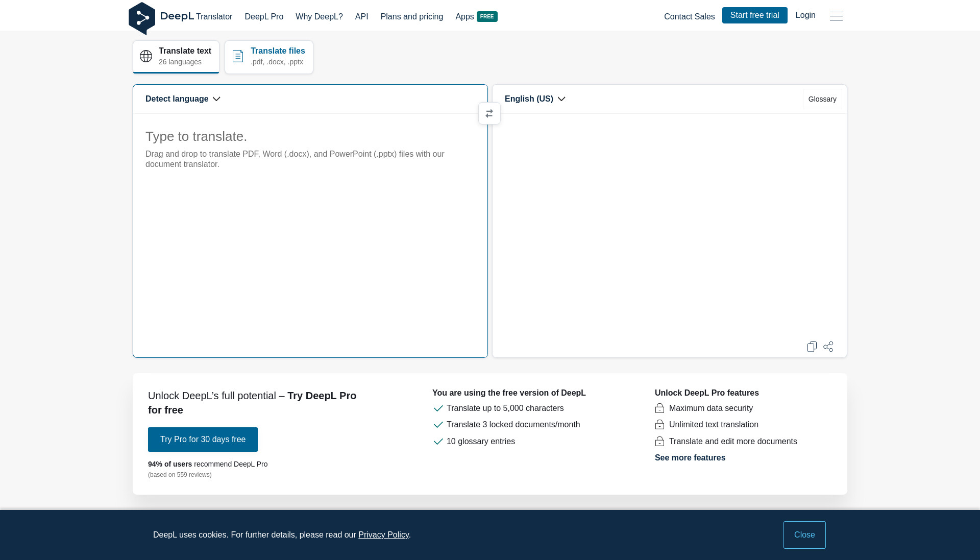Screen dimensions: 980x560
Task: Click the lock icon beside Unlimited text translation
Action: click(x=659, y=425)
